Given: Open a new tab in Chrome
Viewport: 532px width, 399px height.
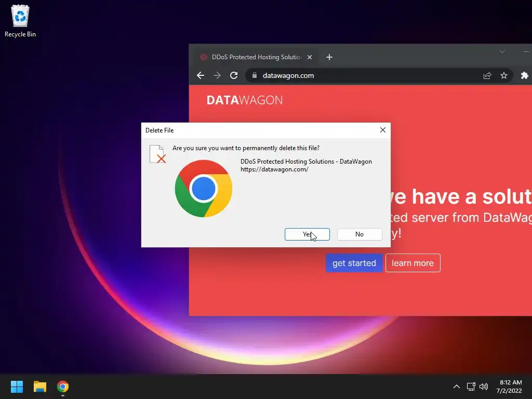Looking at the screenshot, I should (x=329, y=57).
